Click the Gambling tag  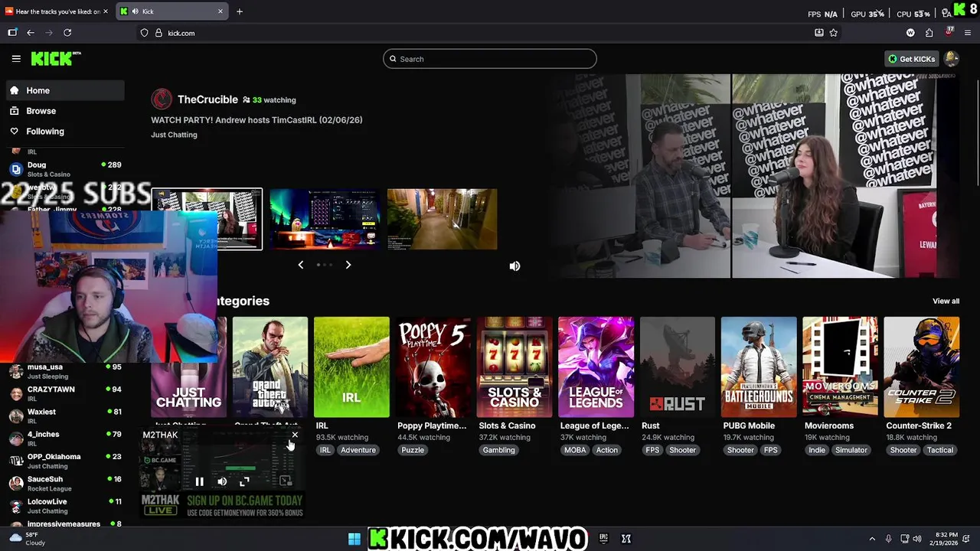(498, 450)
